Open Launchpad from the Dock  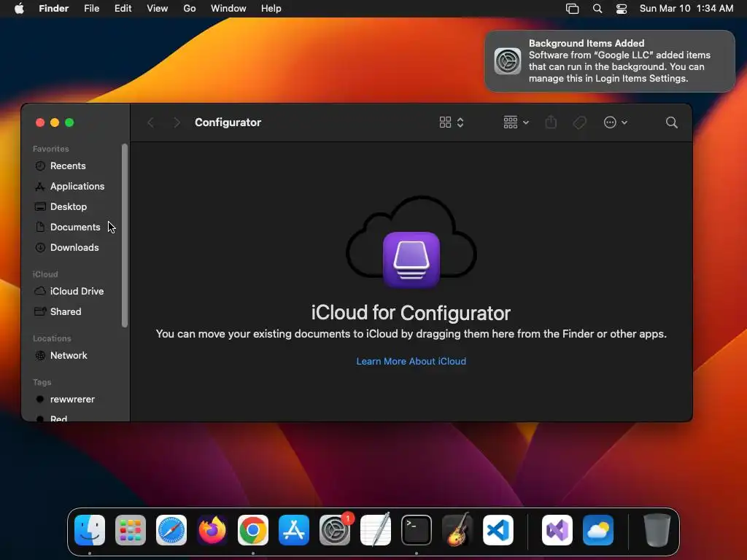(x=131, y=530)
